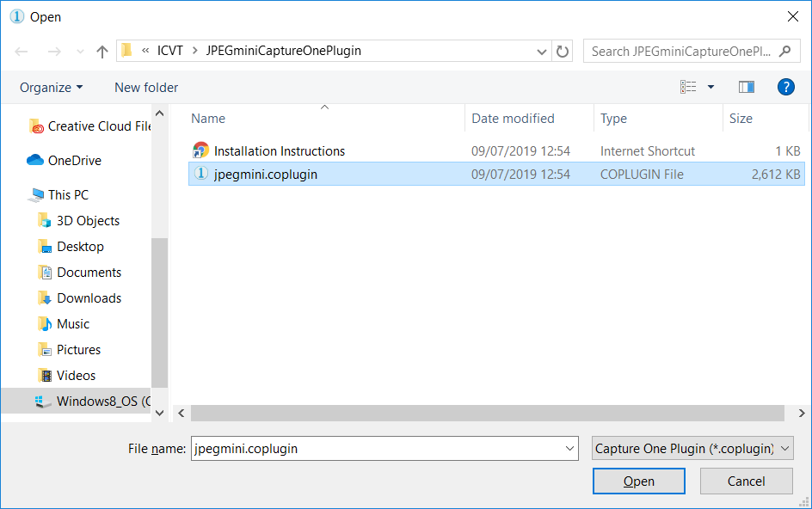This screenshot has height=509, width=812.
Task: Open the 3D Objects folder
Action: (x=88, y=221)
